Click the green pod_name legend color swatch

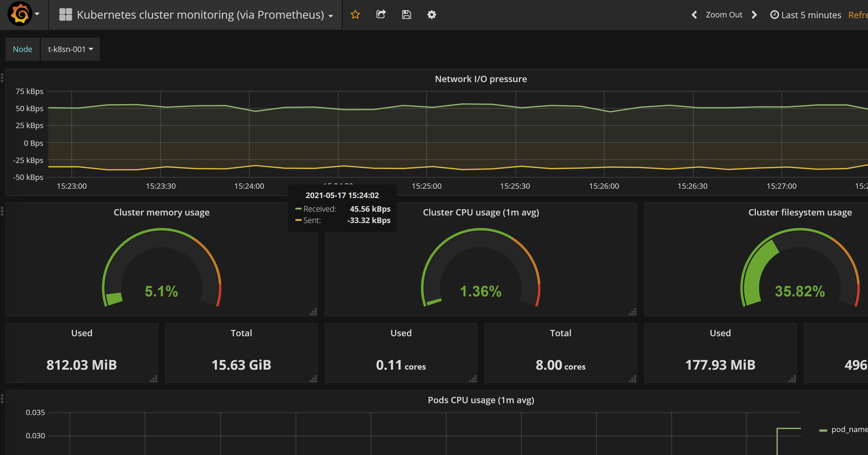pos(823,430)
